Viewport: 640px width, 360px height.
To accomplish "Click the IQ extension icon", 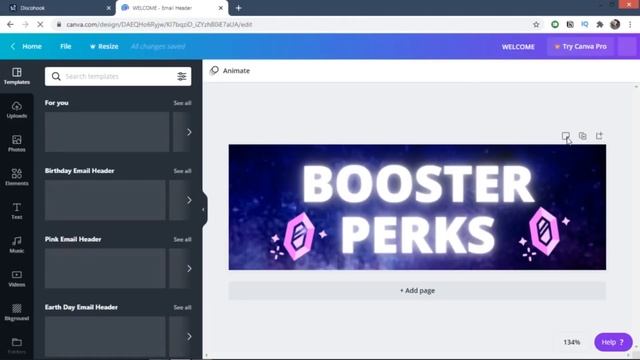I will (584, 24).
